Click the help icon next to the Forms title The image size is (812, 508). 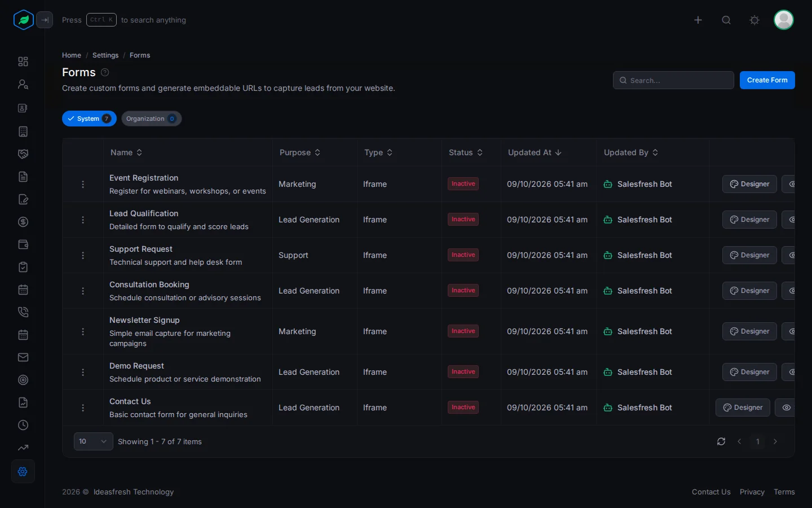pos(105,72)
